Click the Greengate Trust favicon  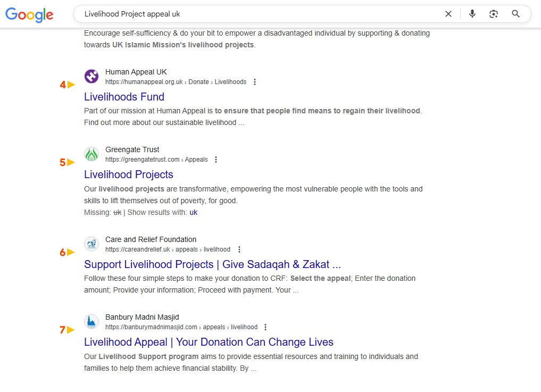91,154
